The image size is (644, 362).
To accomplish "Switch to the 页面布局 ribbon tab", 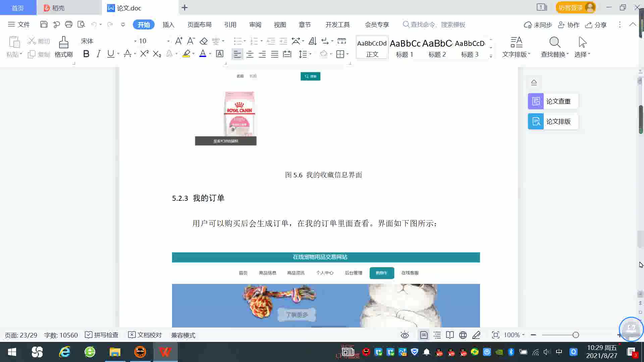I will pyautogui.click(x=199, y=25).
